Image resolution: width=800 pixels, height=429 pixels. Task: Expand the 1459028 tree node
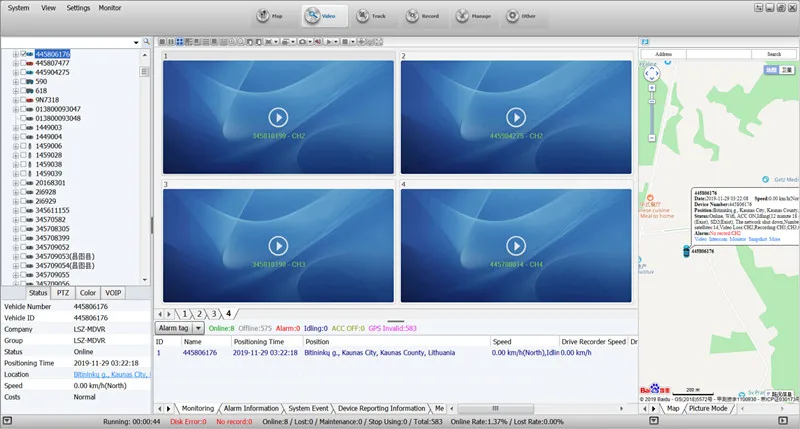[15, 155]
